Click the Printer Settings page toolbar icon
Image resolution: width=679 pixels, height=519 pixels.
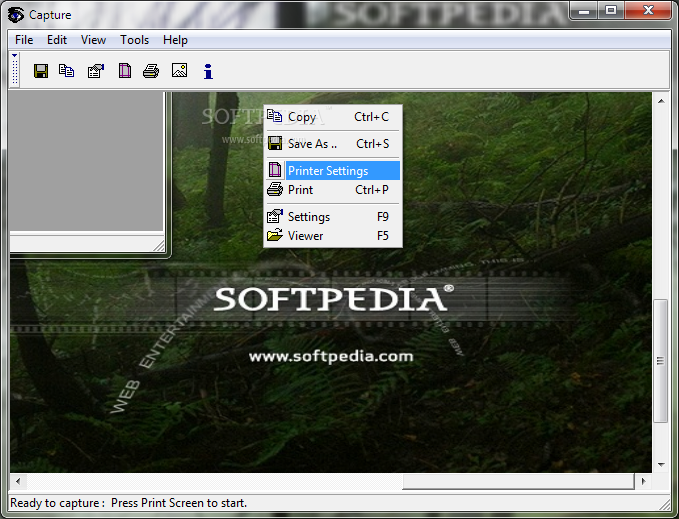[125, 71]
